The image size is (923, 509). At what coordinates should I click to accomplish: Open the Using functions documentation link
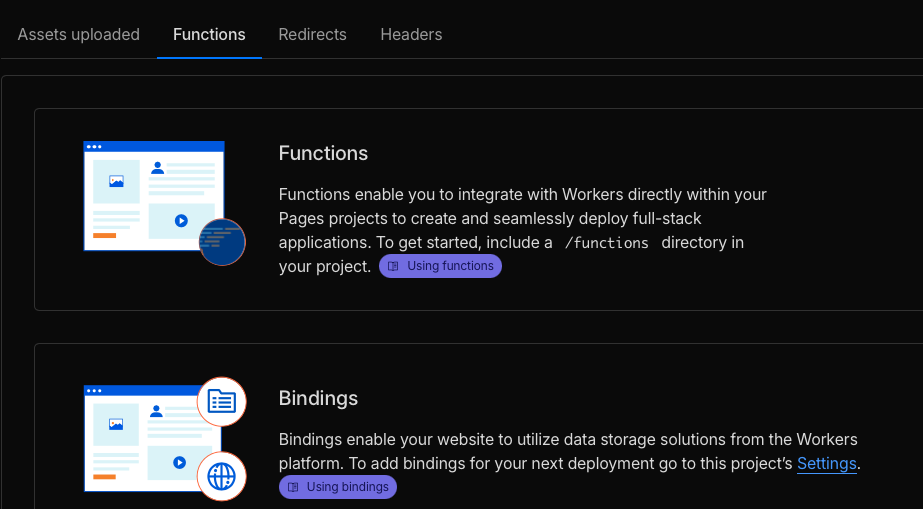pos(440,266)
